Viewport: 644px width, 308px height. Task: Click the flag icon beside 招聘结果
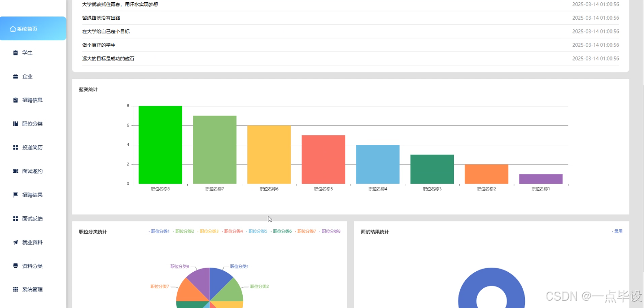(16, 195)
